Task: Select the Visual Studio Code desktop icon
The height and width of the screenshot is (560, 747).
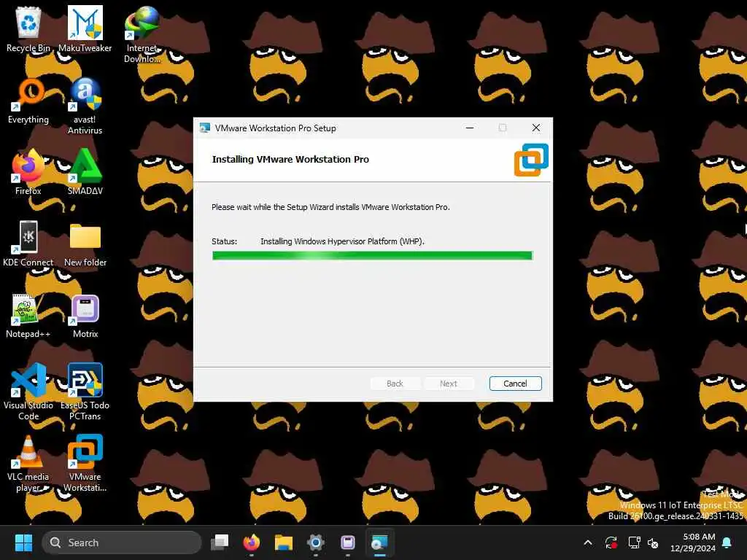Action: pyautogui.click(x=28, y=392)
